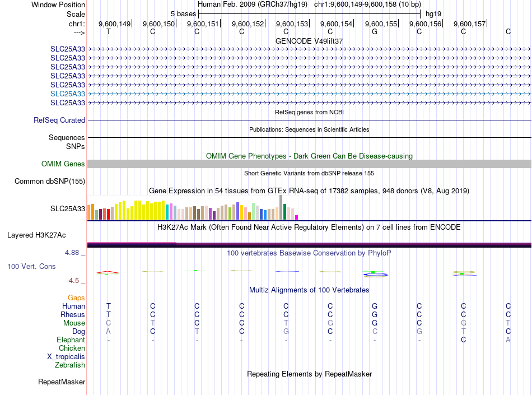The width and height of the screenshot is (532, 395).
Task: Click the Common dbSNP(155) track label
Action: tap(50, 181)
